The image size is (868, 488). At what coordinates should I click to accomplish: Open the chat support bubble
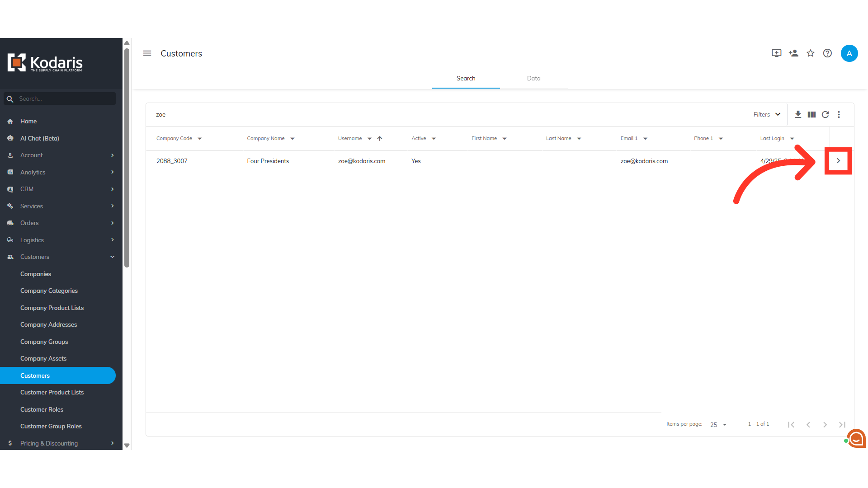(x=856, y=438)
